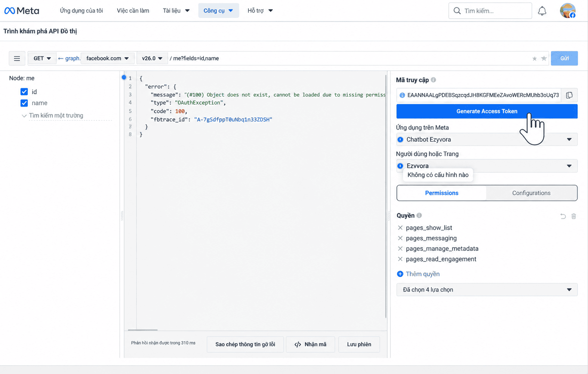Switch to the Permissions tab
The width and height of the screenshot is (588, 374).
tap(441, 193)
